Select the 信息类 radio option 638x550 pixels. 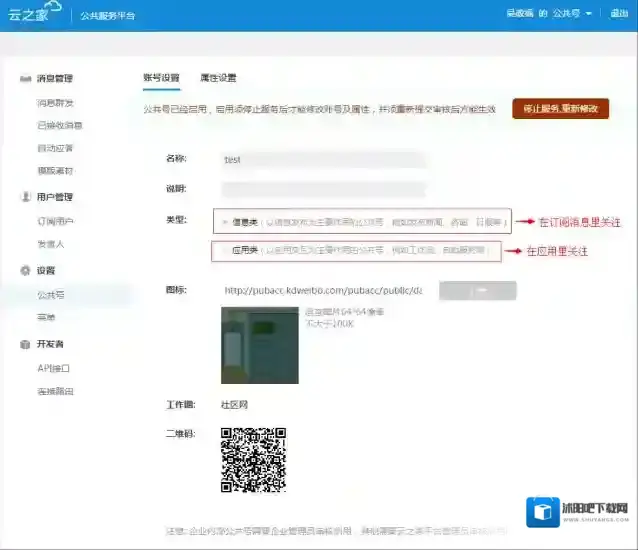coord(225,222)
